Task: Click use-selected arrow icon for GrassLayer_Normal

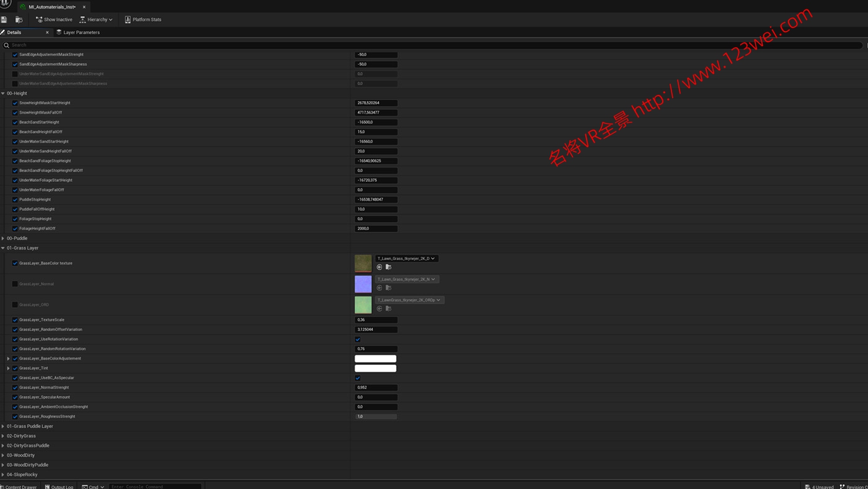Action: [379, 288]
